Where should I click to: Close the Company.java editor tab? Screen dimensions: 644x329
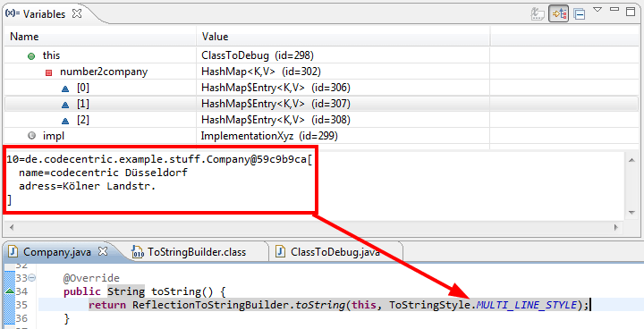[x=103, y=251]
